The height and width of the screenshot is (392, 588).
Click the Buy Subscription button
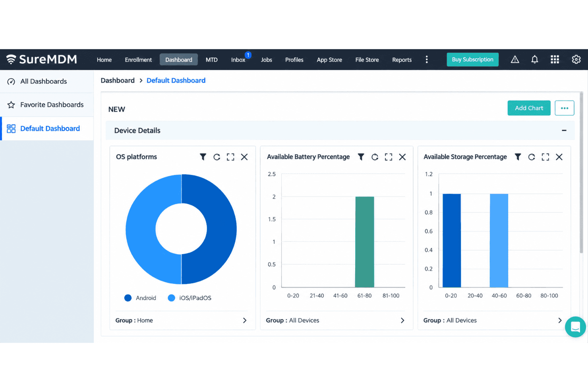(472, 60)
